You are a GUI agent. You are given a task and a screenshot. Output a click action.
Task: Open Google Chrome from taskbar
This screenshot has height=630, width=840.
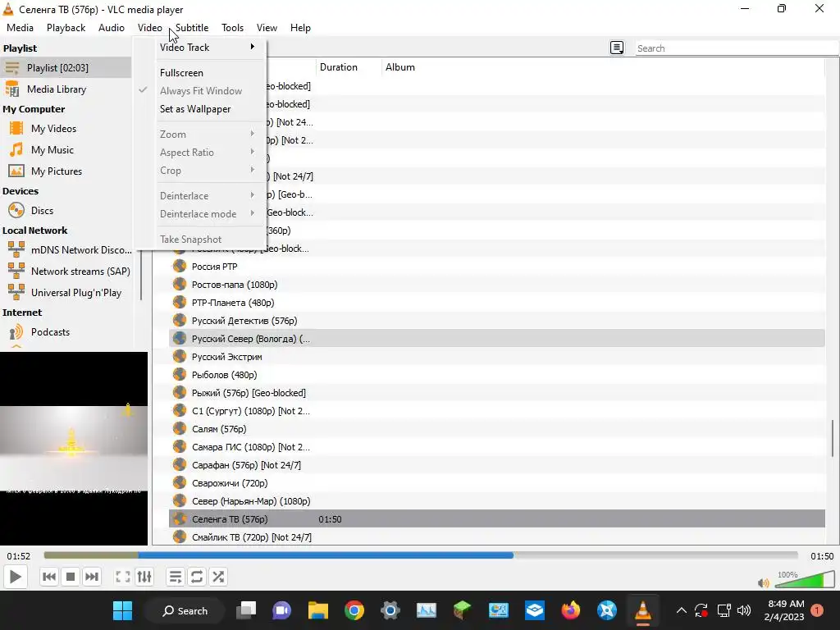pos(354,610)
